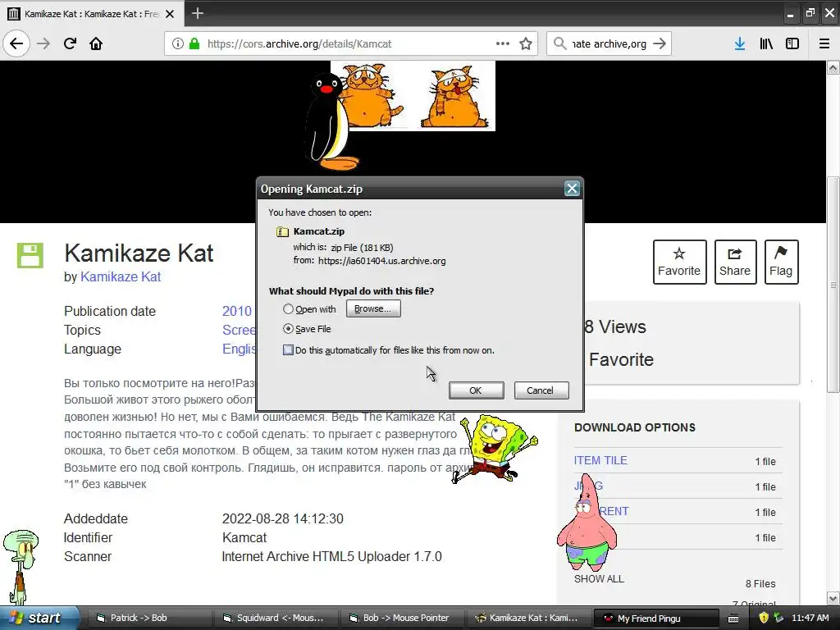This screenshot has height=630, width=840.
Task: Click the search magnifier icon
Action: pyautogui.click(x=559, y=43)
